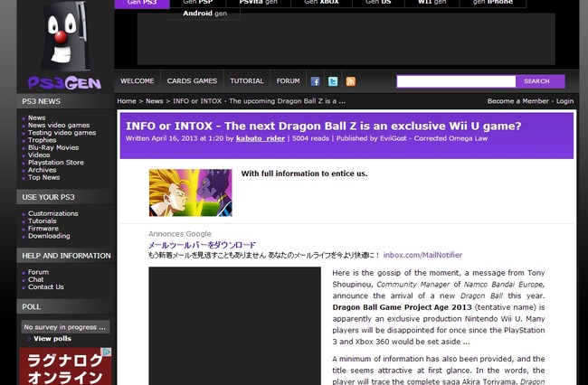Open the FORUM menu item
The height and width of the screenshot is (385, 588).
point(288,81)
